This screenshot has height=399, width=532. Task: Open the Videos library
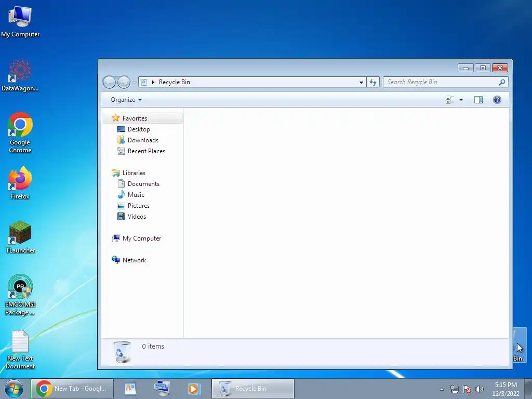pos(137,217)
